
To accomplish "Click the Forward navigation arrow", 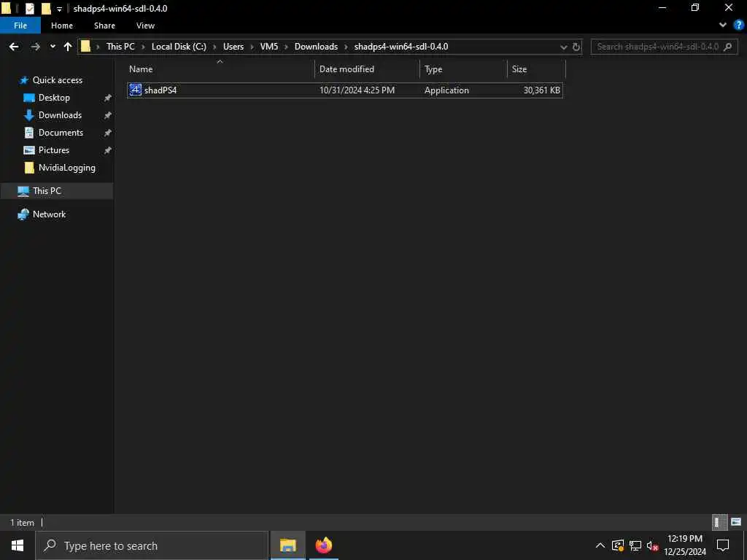I will [35, 47].
